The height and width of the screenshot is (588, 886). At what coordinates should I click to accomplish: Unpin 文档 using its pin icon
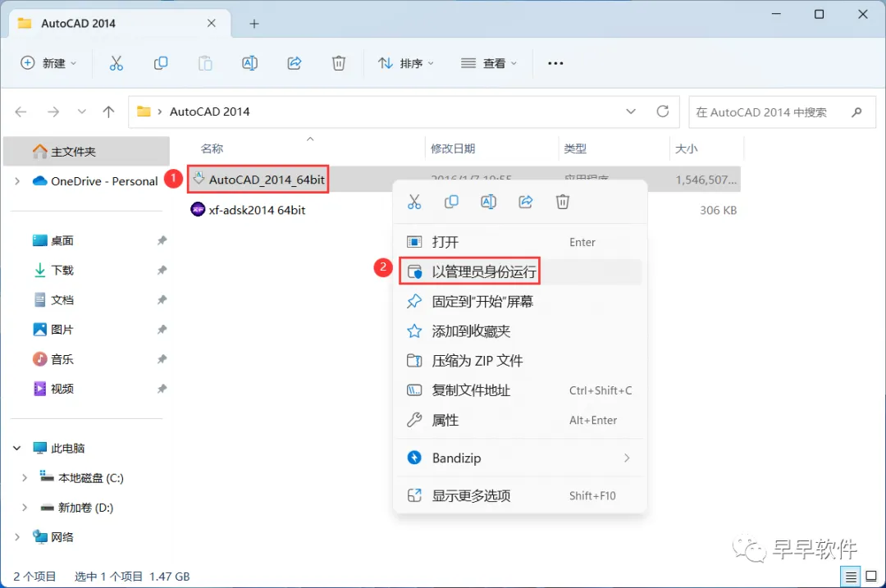[162, 300]
